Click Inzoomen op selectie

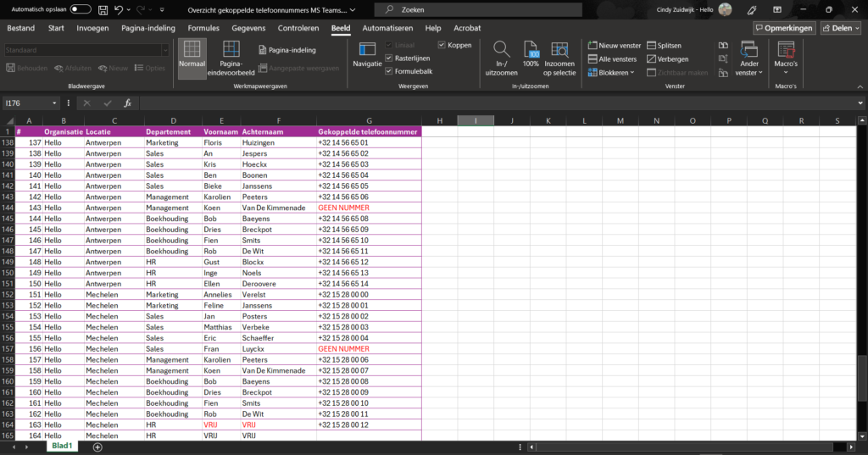[559, 58]
